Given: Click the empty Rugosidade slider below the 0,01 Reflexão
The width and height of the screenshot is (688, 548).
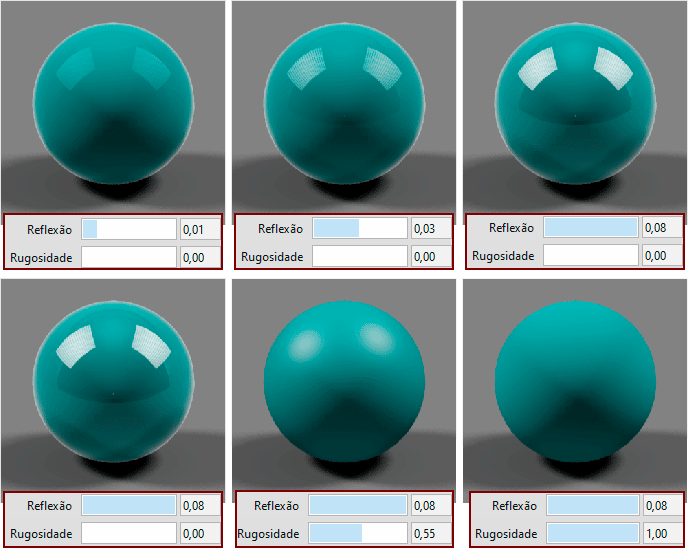Looking at the screenshot, I should pos(128,256).
